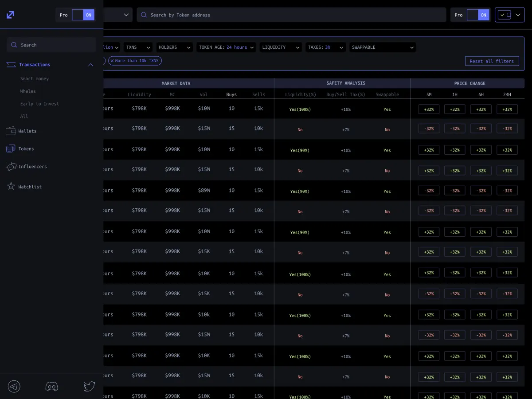Focus the sidebar Search field
This screenshot has height=399, width=532.
coord(51,45)
